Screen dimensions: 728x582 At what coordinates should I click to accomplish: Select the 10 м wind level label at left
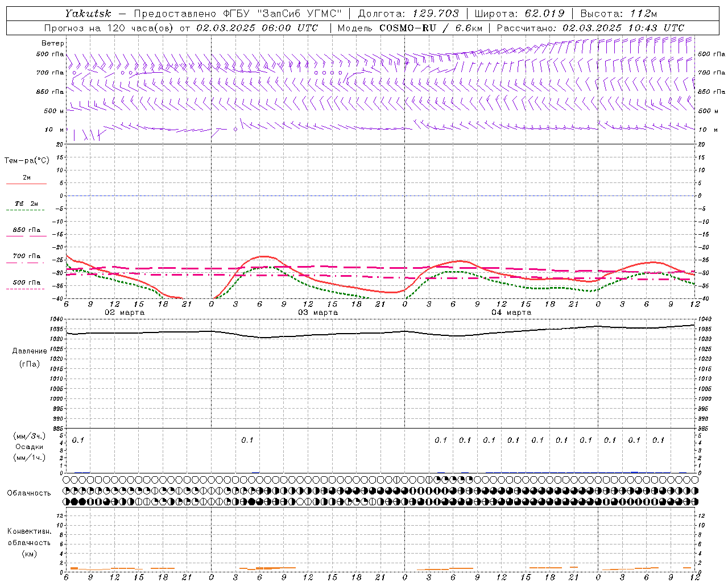pos(54,130)
